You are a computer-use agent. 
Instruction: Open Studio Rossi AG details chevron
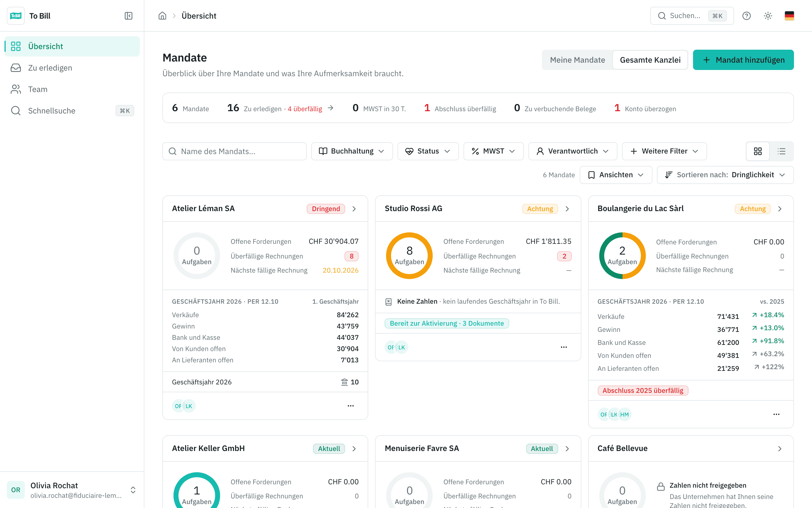tap(567, 209)
